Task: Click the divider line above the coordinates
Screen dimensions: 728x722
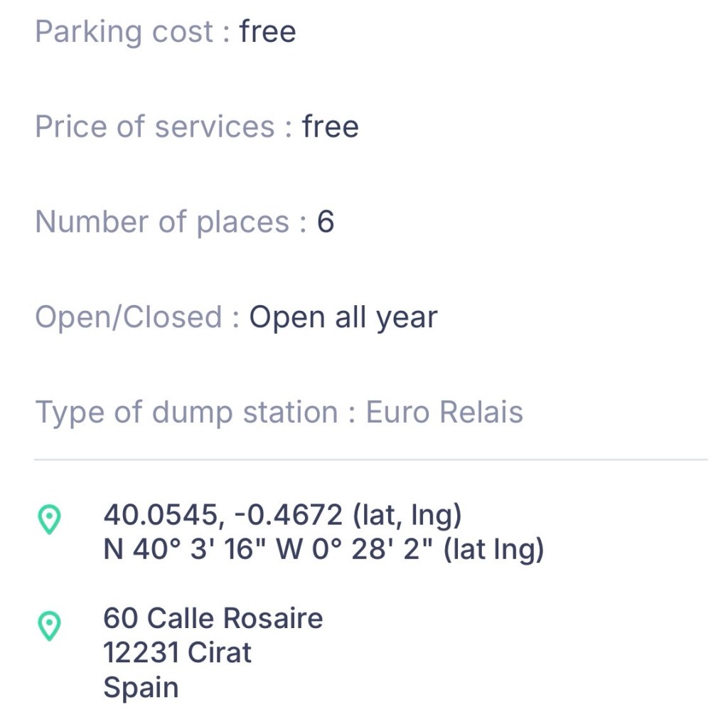Action: point(370,460)
